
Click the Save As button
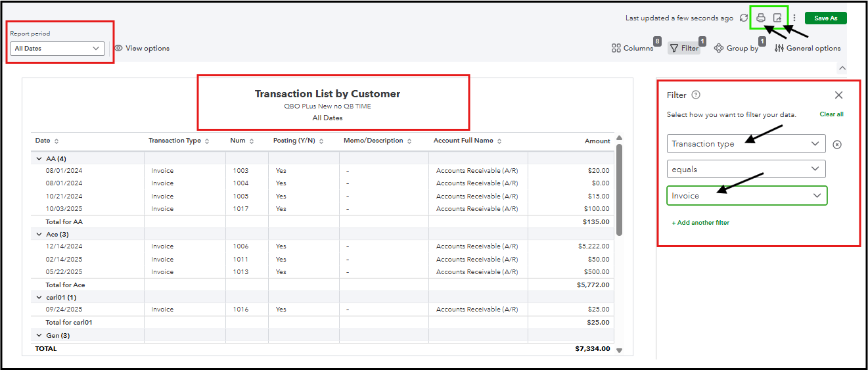pyautogui.click(x=825, y=18)
